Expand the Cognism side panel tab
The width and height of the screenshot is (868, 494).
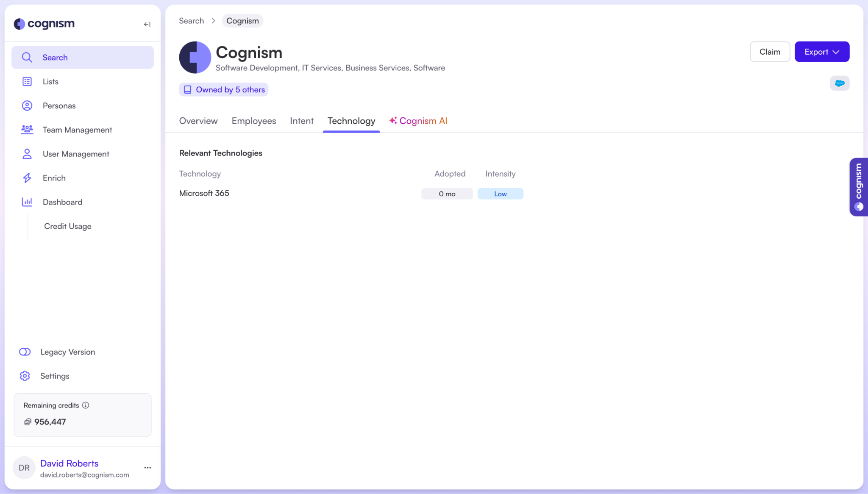pyautogui.click(x=859, y=187)
